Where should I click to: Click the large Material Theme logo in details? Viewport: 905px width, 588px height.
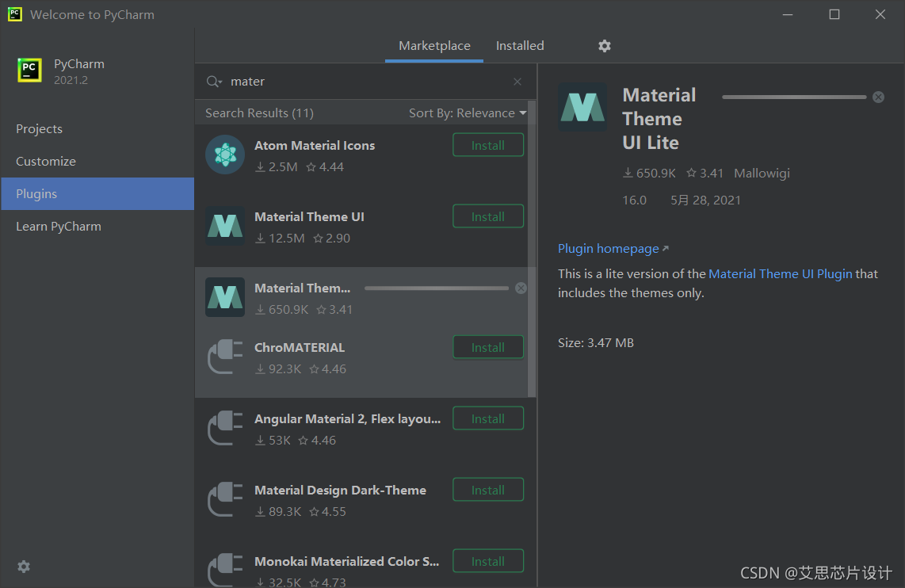pyautogui.click(x=582, y=107)
